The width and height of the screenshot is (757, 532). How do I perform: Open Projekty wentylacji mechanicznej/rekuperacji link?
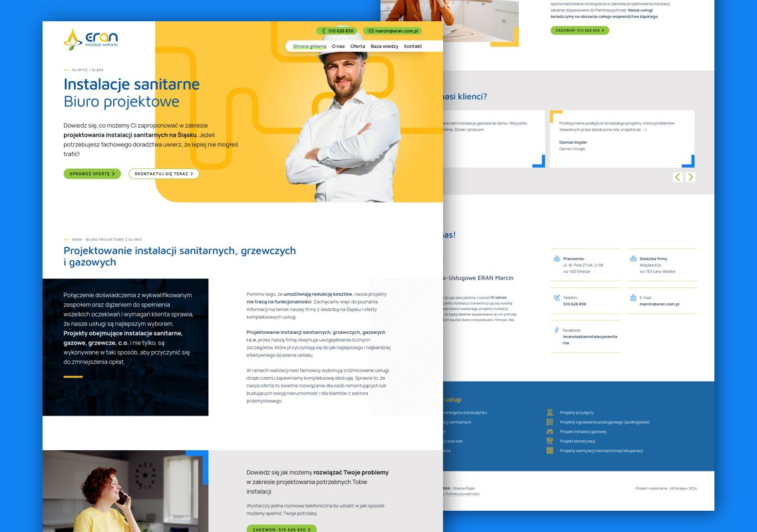[601, 451]
